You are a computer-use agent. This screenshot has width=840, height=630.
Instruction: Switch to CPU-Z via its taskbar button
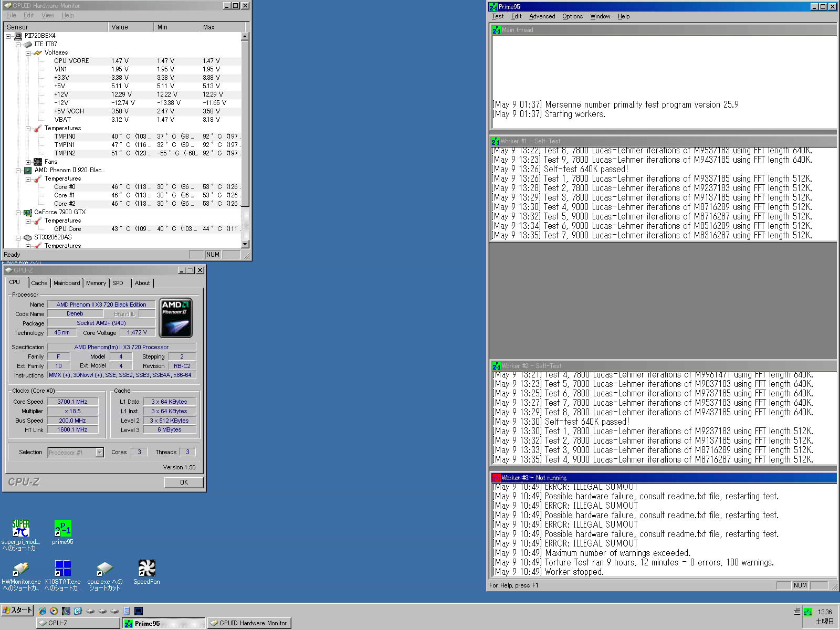click(x=78, y=623)
